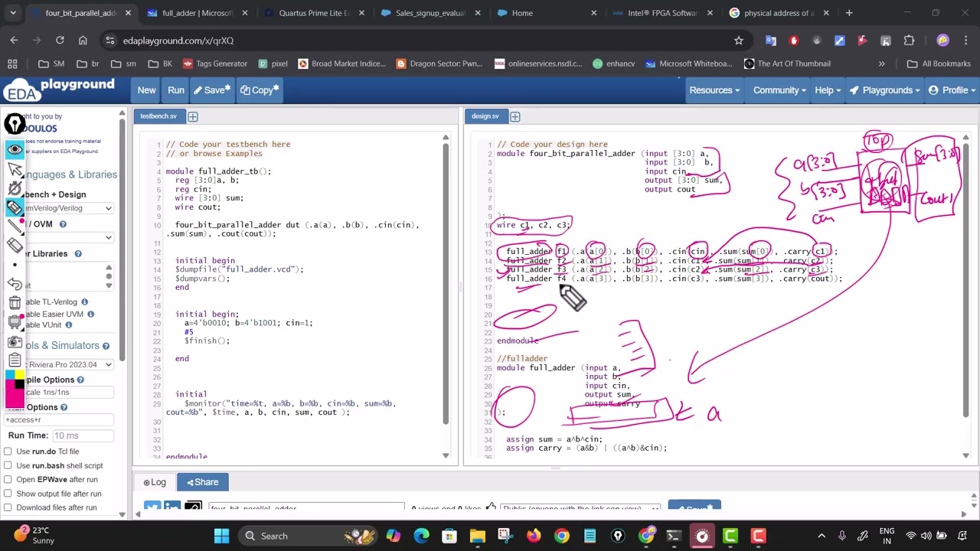The width and height of the screenshot is (980, 551).
Task: Click the Run Time input field
Action: click(x=82, y=435)
